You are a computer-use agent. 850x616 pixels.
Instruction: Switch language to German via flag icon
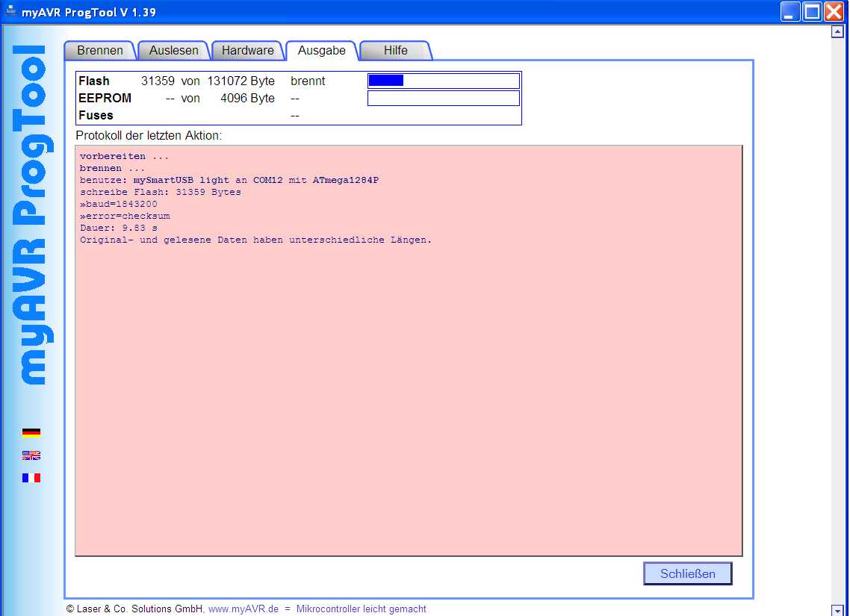[31, 432]
